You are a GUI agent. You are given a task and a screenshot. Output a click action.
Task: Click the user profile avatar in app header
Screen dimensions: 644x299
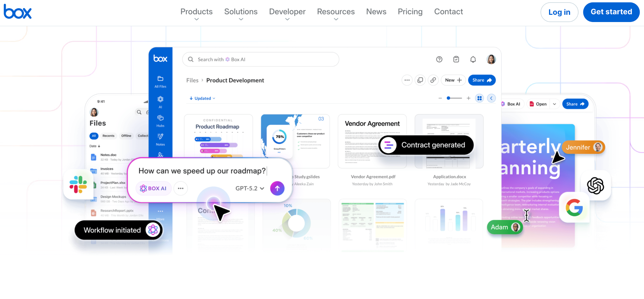pos(491,59)
